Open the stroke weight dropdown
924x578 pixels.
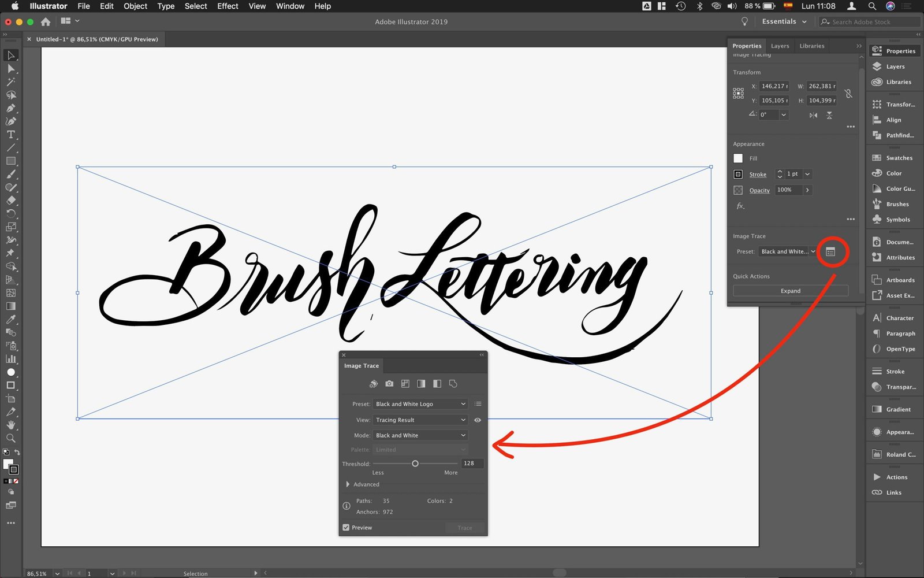pos(807,174)
